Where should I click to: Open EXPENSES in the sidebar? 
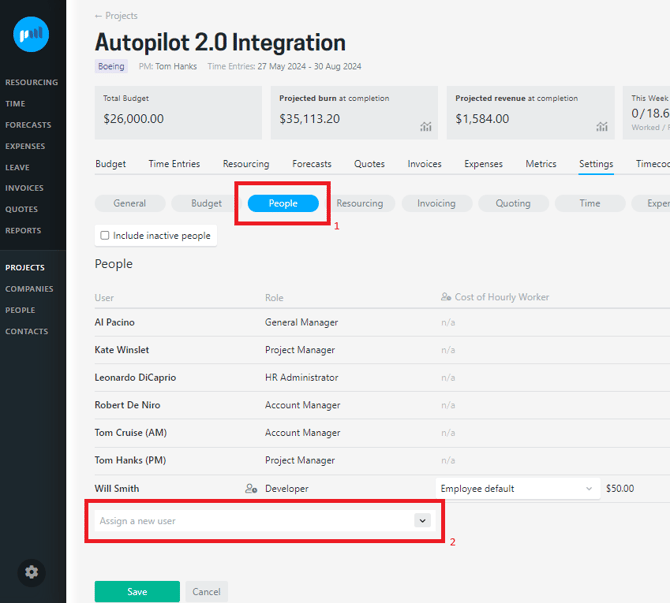25,146
